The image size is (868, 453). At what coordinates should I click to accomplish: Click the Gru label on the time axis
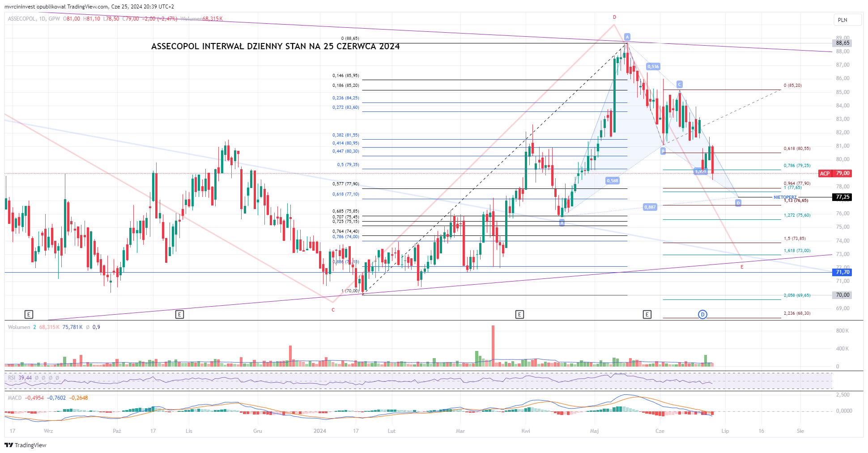tap(258, 431)
